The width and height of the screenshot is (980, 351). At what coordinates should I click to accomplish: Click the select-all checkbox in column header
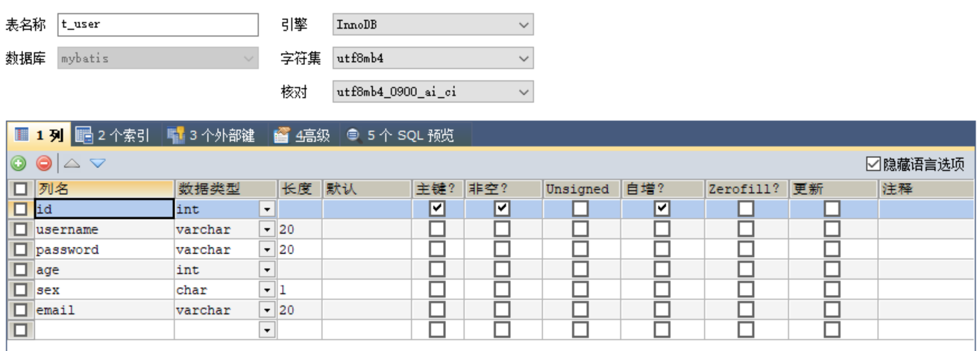pos(20,189)
